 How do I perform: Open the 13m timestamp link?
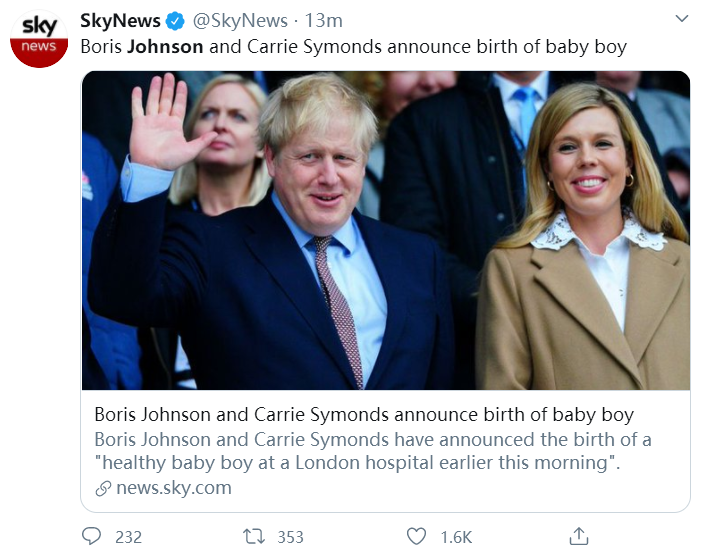(323, 21)
